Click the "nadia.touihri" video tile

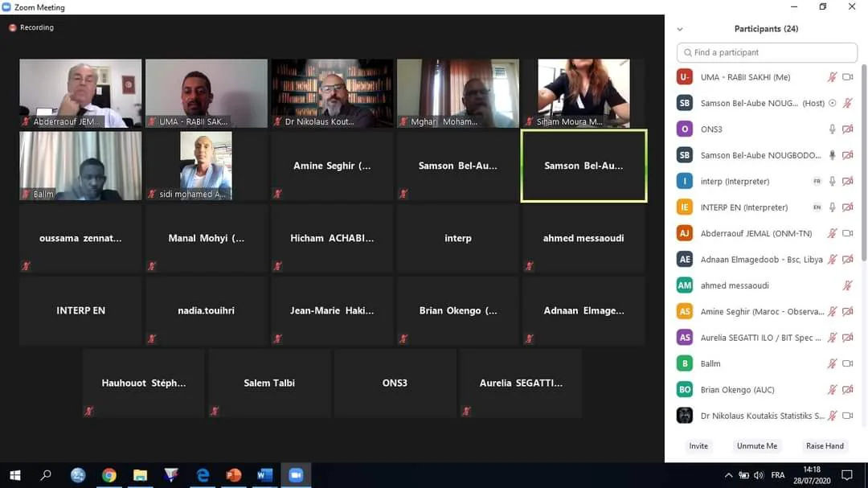click(207, 311)
